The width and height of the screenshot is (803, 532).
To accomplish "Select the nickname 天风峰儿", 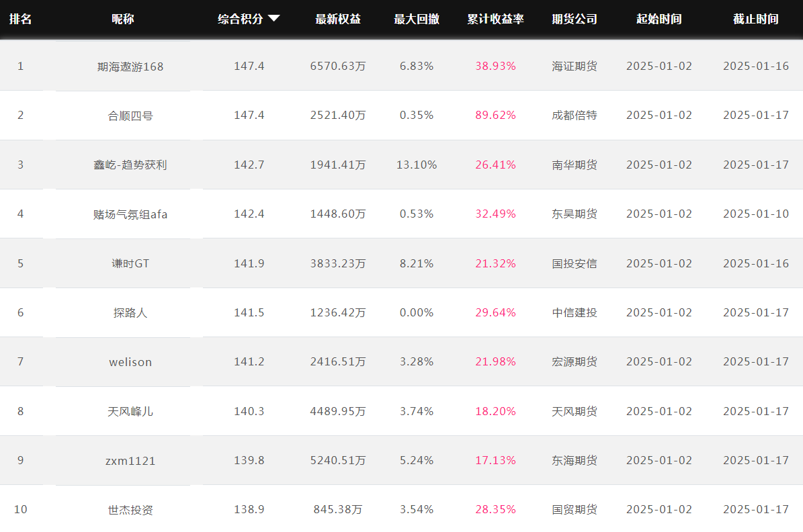I will 130,411.
